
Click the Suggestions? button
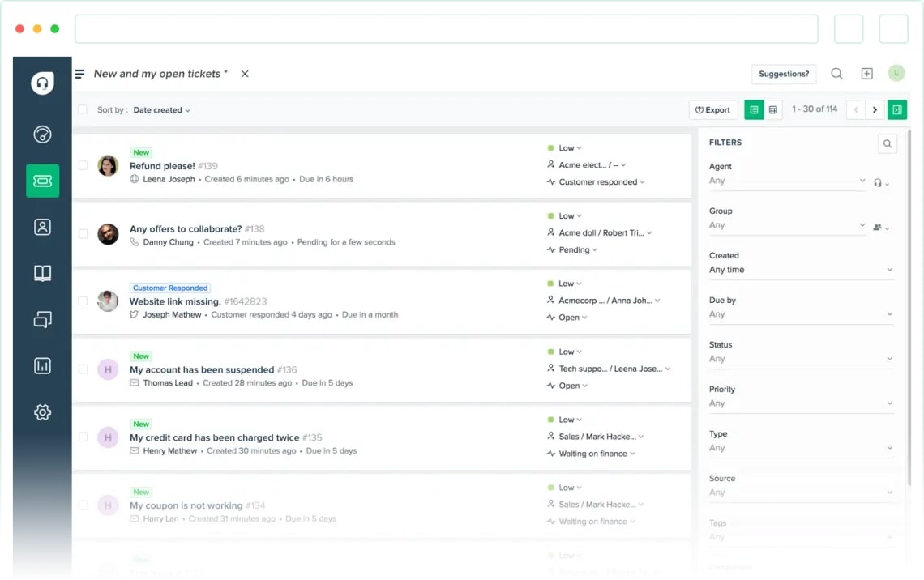[783, 73]
